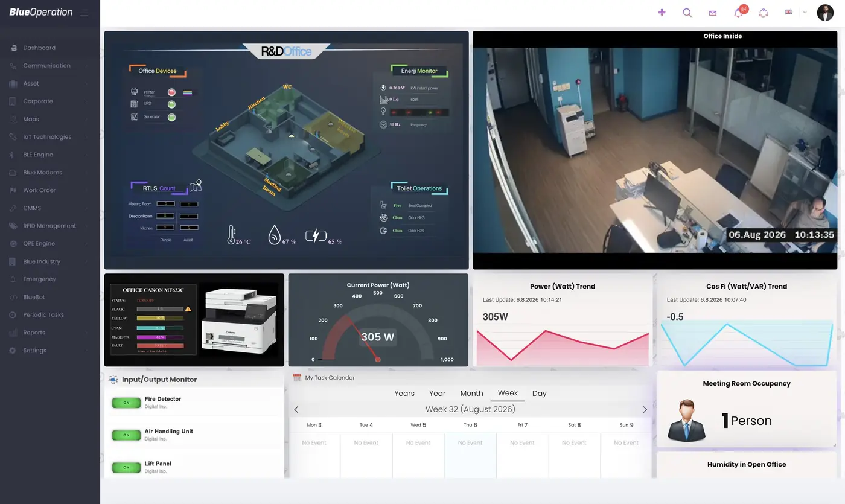Click the Meeting Room label on floorplan
Image resolution: width=845 pixels, height=504 pixels.
[x=273, y=187]
